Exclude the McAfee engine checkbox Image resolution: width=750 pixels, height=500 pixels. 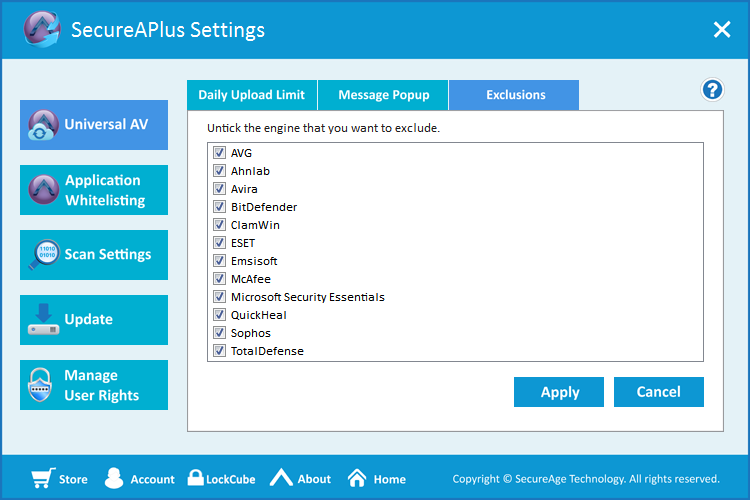pos(219,279)
